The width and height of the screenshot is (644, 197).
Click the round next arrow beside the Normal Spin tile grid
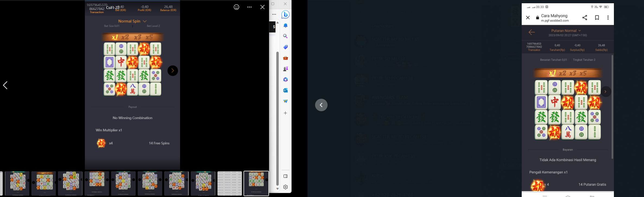click(173, 71)
